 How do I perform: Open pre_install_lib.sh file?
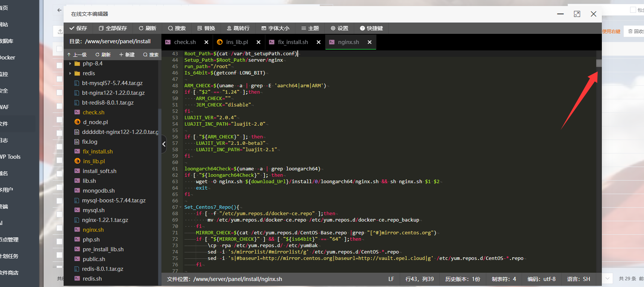point(103,249)
